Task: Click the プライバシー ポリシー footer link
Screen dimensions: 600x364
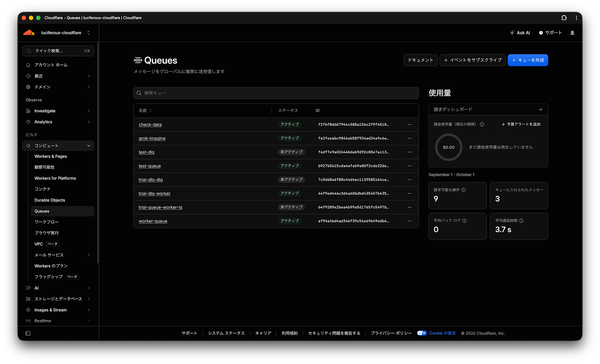Action: click(391, 333)
